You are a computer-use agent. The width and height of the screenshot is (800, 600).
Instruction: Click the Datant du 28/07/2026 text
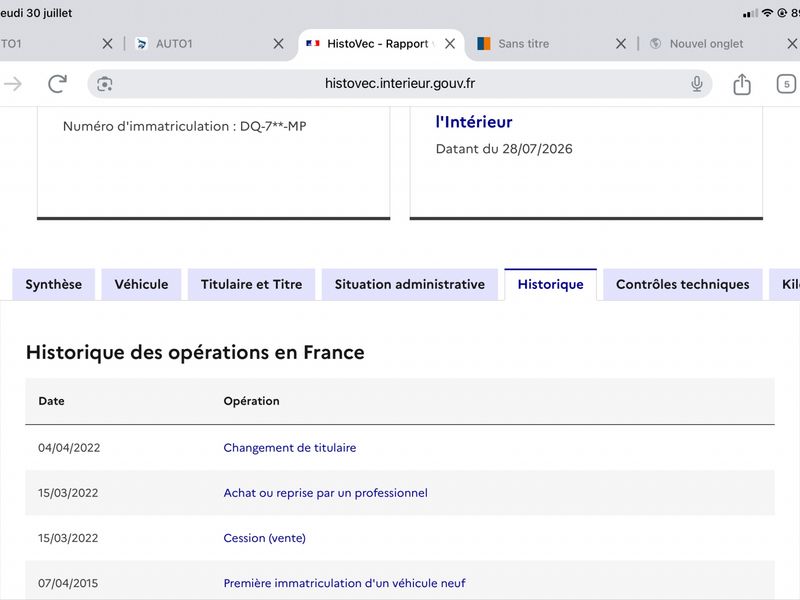pyautogui.click(x=504, y=148)
